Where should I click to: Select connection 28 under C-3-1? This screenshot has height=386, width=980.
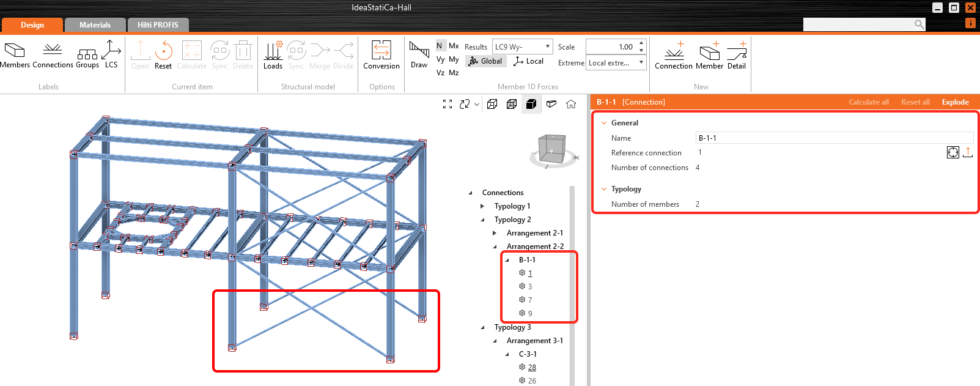coord(532,368)
